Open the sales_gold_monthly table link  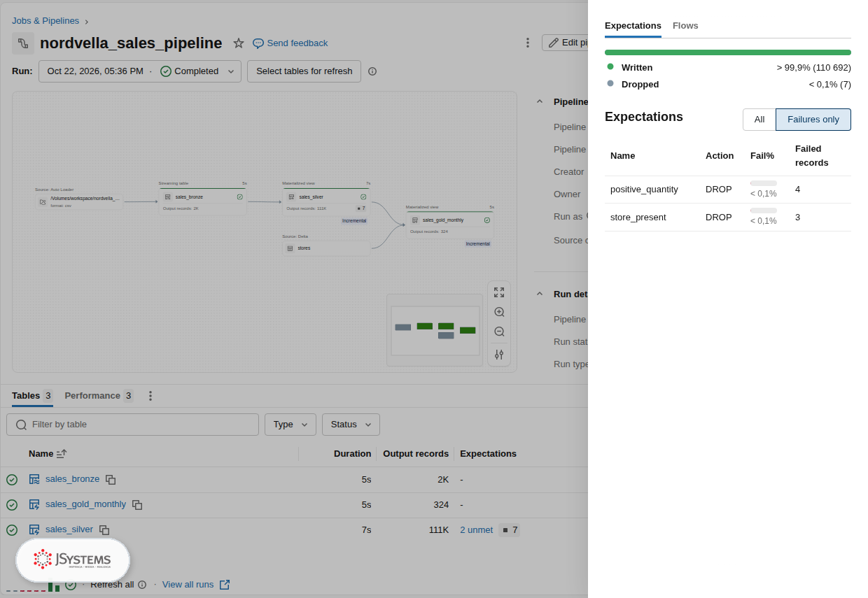tap(85, 504)
